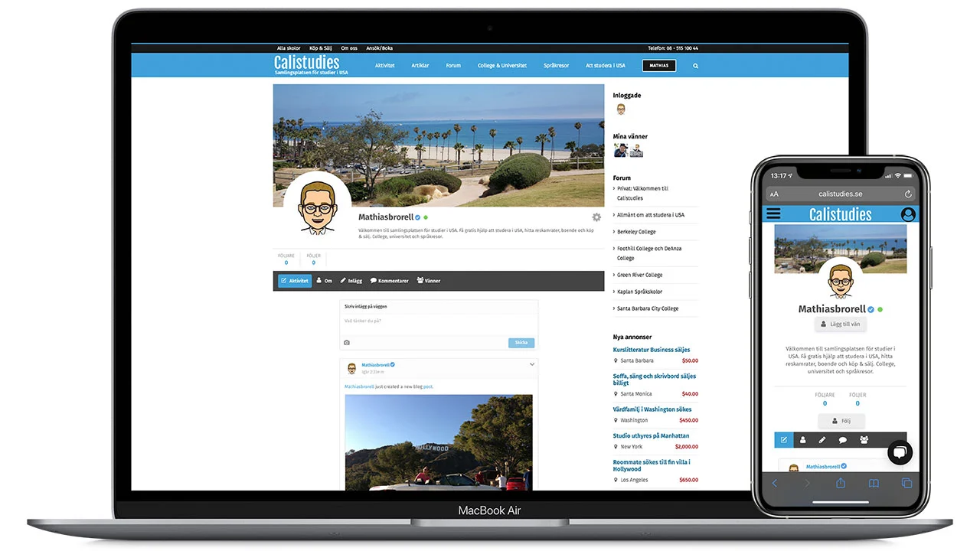Screen dimensions: 980x551
Task: Tap the calistudies.se address bar on phone
Action: 841,194
